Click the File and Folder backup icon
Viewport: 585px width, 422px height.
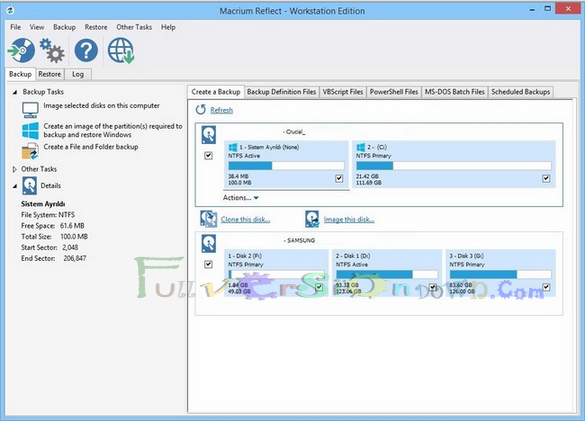pos(30,151)
